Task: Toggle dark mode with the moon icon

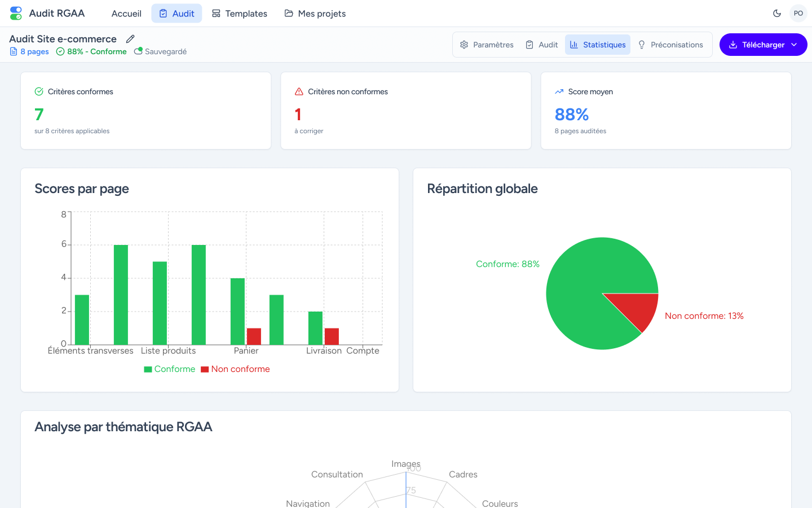Action: tap(777, 14)
